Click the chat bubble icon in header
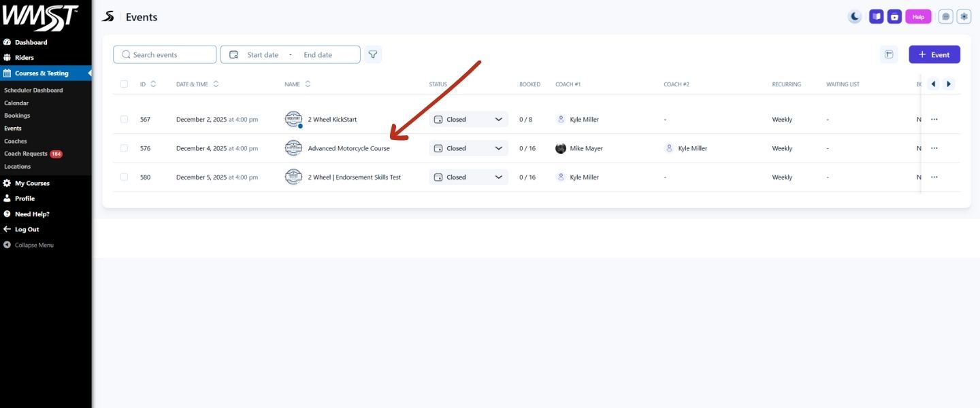980x408 pixels. pyautogui.click(x=945, y=17)
